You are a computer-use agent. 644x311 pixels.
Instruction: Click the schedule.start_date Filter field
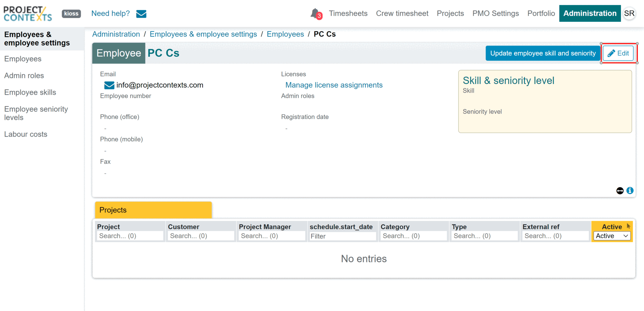click(x=342, y=236)
